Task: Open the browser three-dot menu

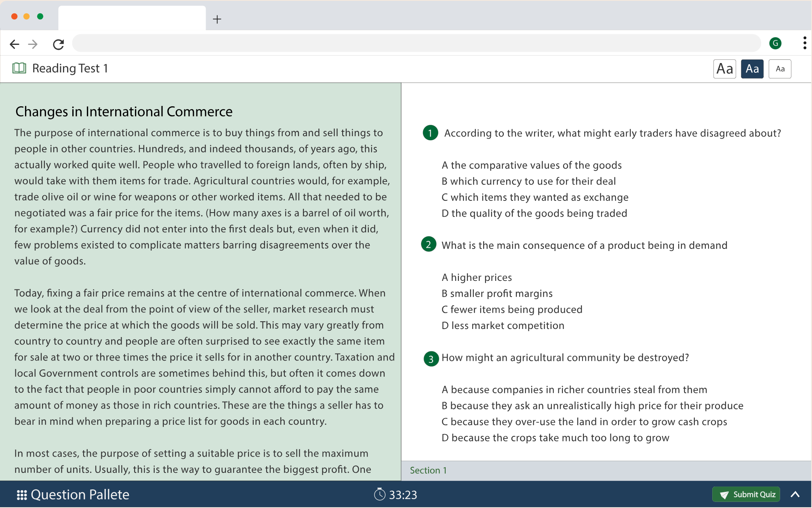Action: click(804, 43)
